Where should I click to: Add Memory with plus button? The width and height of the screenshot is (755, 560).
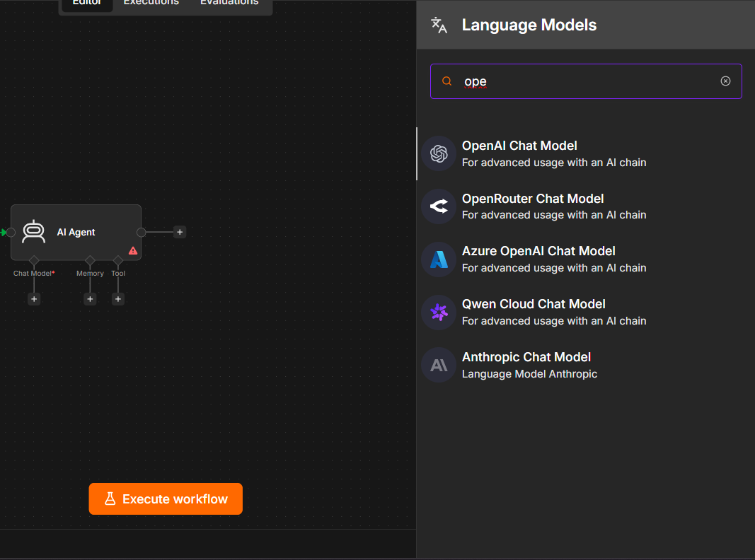pyautogui.click(x=90, y=299)
